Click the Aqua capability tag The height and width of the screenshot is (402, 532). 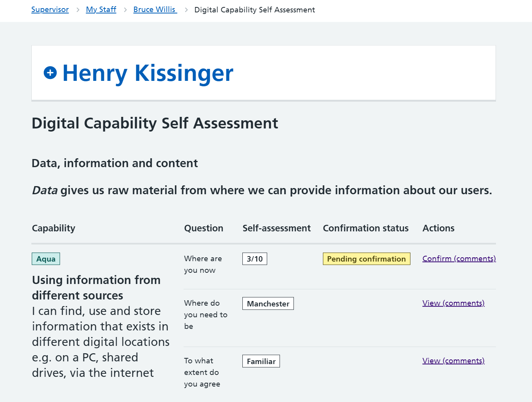click(46, 259)
